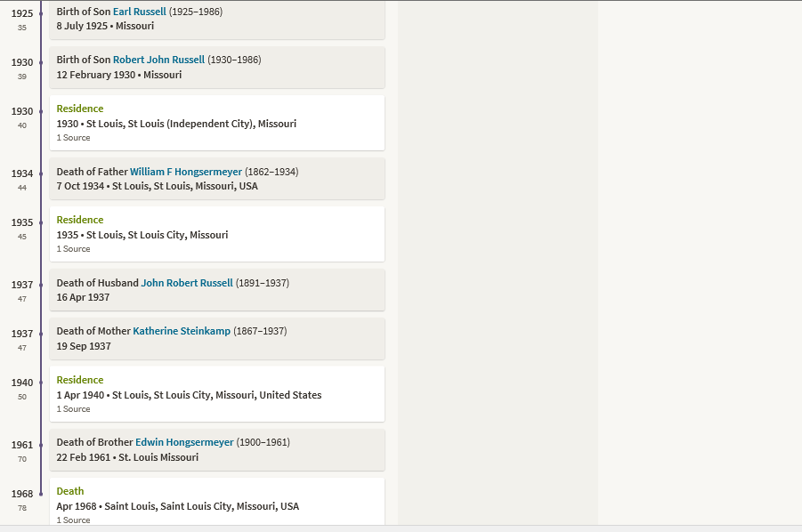The width and height of the screenshot is (802, 532).
Task: Select the 1 Apr 1940 Residence card
Action: pyautogui.click(x=217, y=394)
